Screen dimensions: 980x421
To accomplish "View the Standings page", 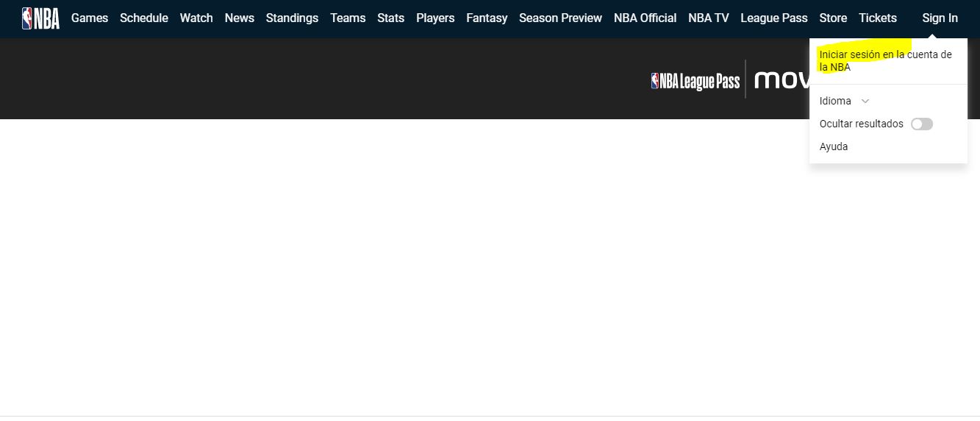I will (x=292, y=18).
